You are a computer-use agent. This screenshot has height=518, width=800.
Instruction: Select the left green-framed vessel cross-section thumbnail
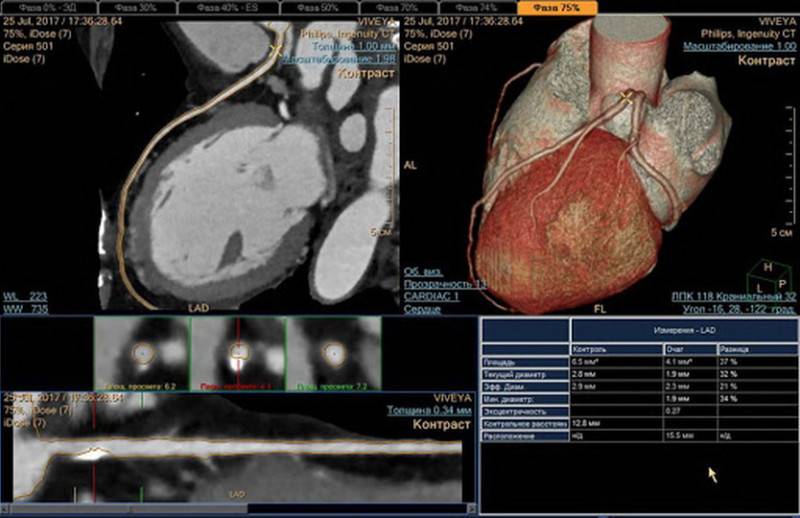[x=143, y=354]
